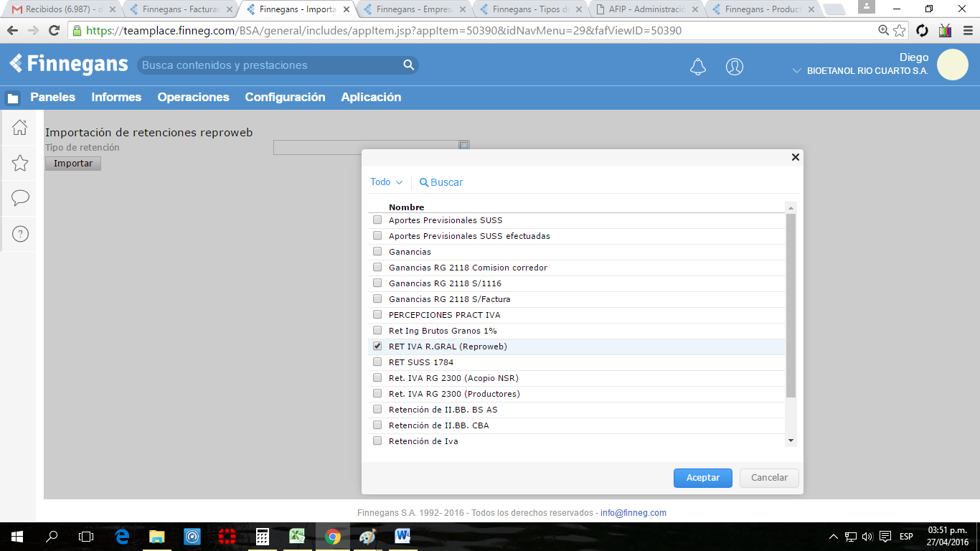Click the zoom magnifier in the address bar
Screen dimensions: 980x551
[x=884, y=31]
